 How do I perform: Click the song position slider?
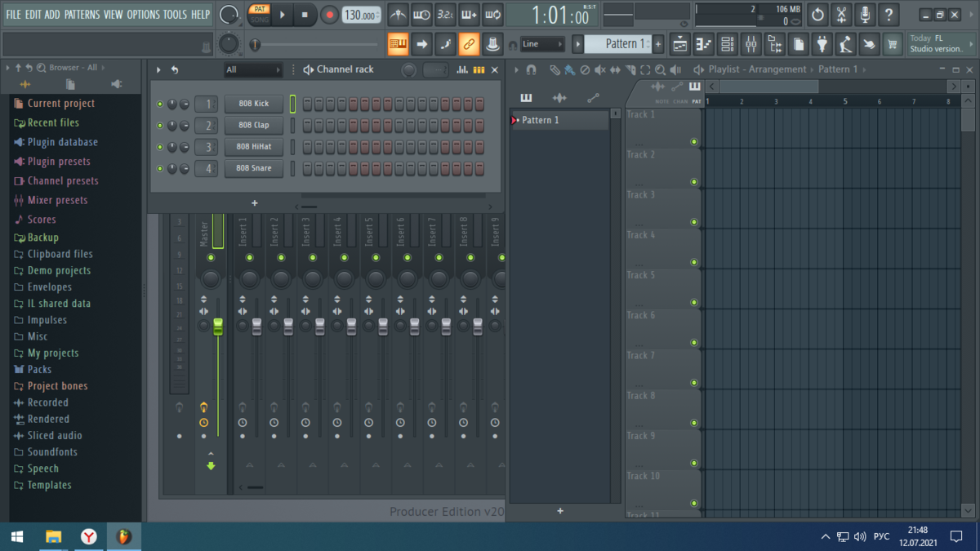(x=314, y=44)
